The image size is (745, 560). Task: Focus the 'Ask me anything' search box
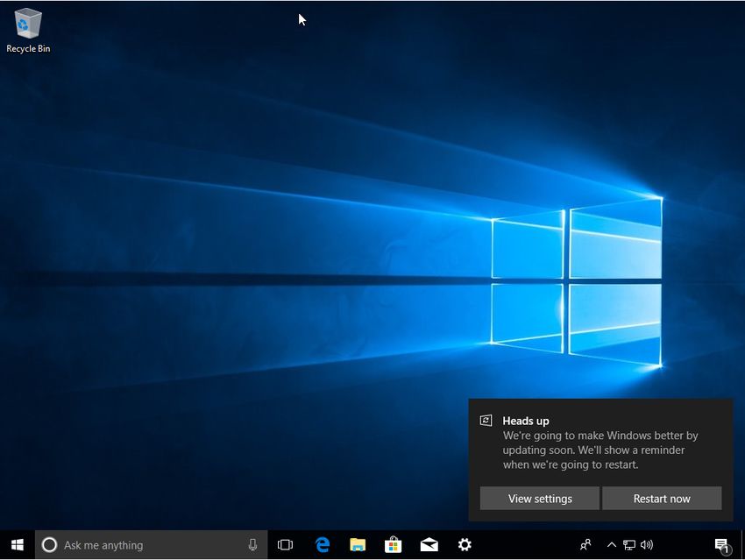152,545
